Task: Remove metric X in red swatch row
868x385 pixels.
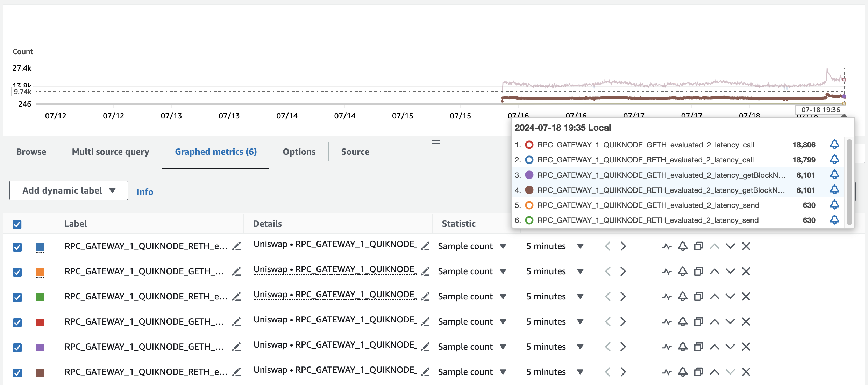Action: tap(746, 322)
